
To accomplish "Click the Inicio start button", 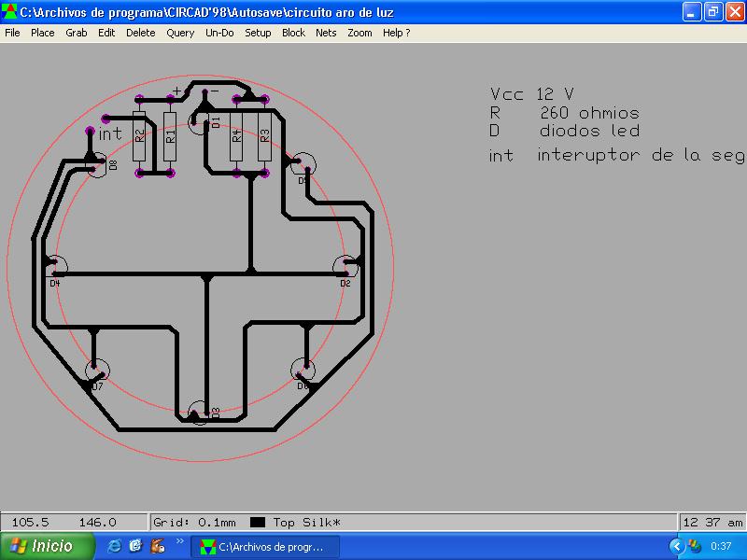I will click(48, 546).
